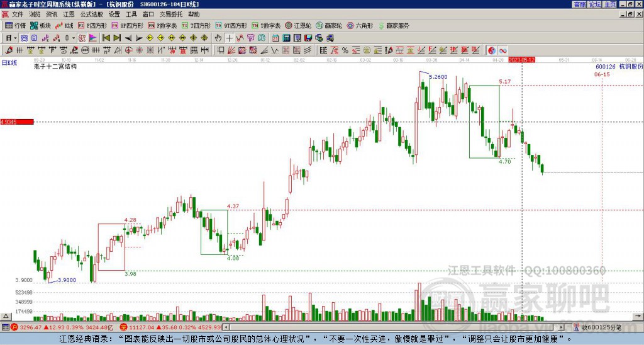Click the black right arrow icon

point(139,38)
